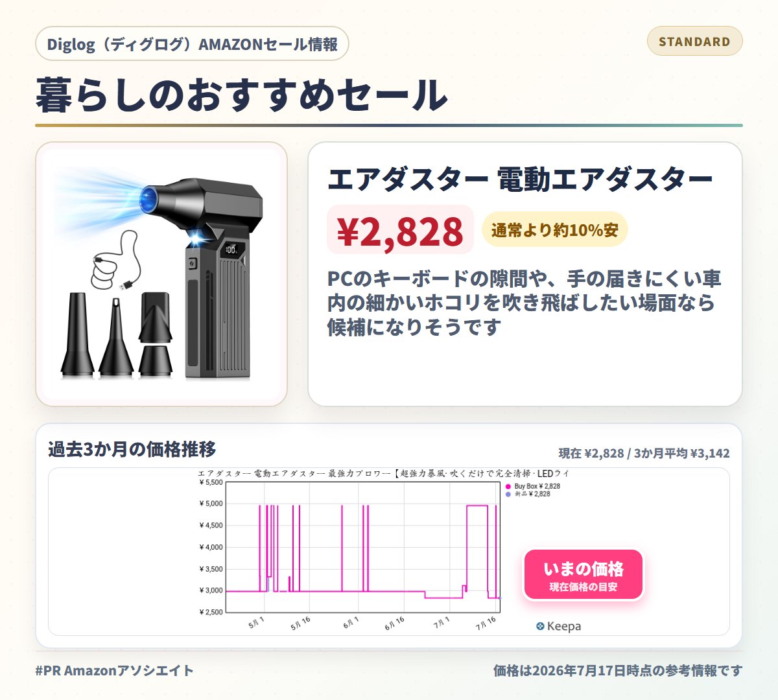
Task: Click the Diglog AMAZONセール情報 label pill
Action: tap(192, 44)
